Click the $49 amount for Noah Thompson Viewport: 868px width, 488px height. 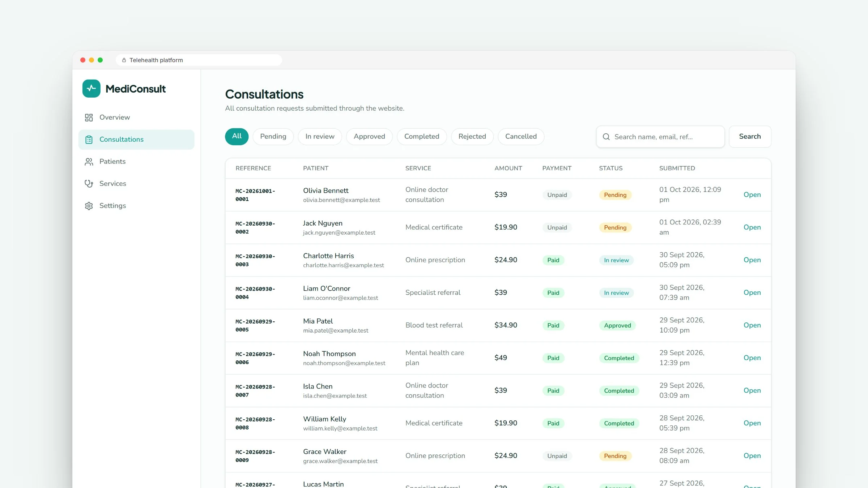(501, 358)
